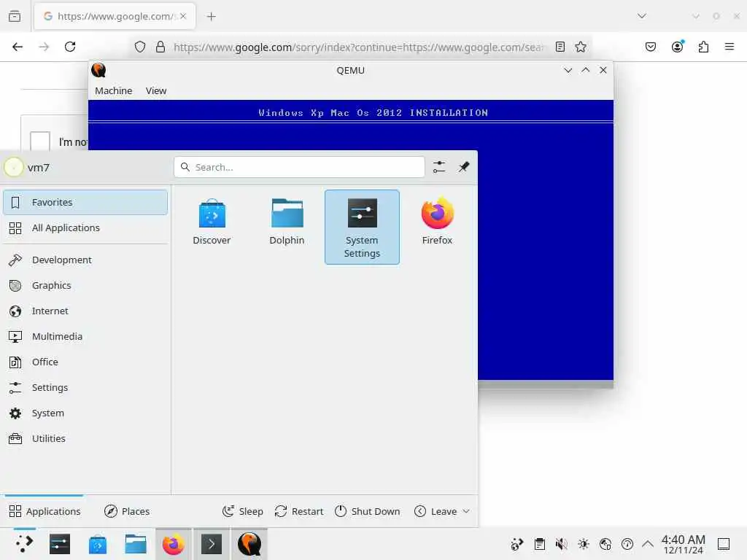Go back in Firefox
Image resolution: width=747 pixels, height=560 pixels.
click(18, 47)
